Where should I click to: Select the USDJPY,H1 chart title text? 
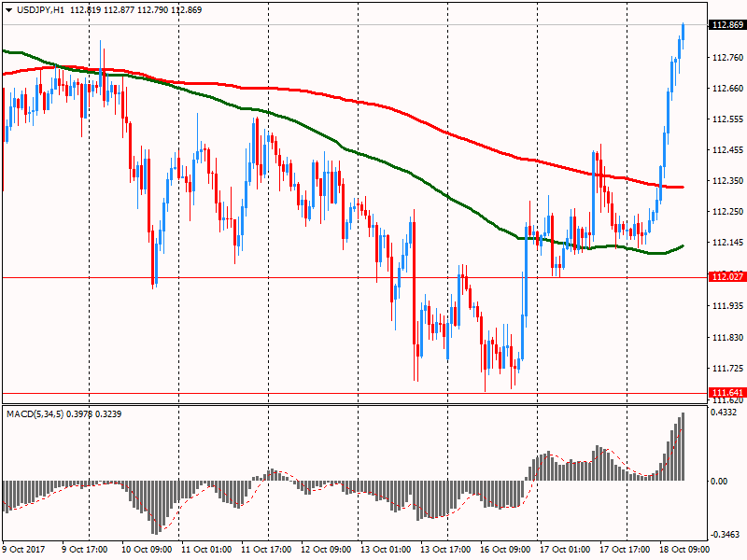(40, 10)
